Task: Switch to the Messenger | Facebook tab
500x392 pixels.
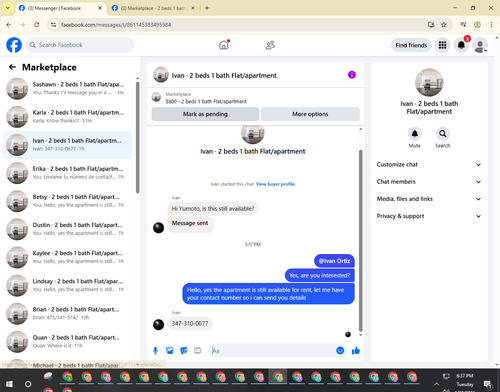Action: [x=60, y=8]
